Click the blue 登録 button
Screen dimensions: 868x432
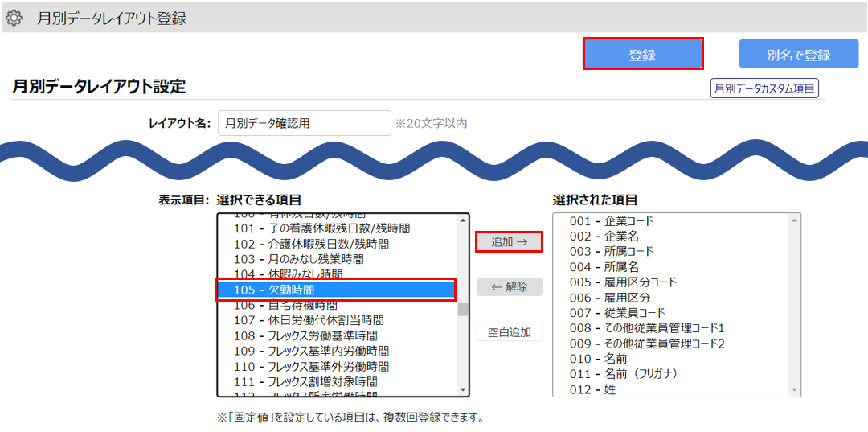[x=642, y=55]
